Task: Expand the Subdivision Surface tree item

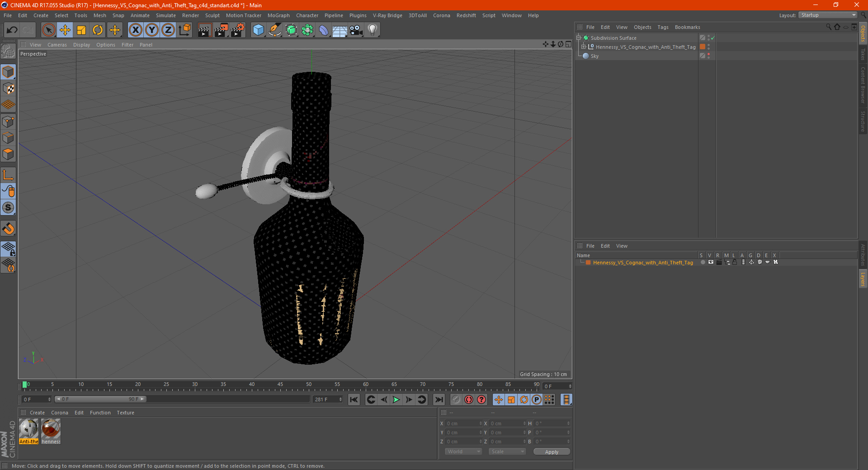Action: click(x=579, y=38)
